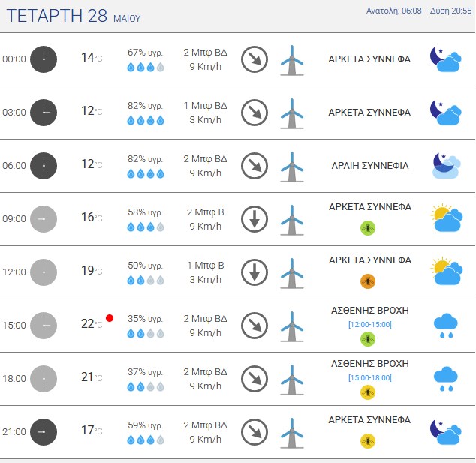Screen dimensions: 476x463
Task: Click the yellow mosquito icon at 18:00
Action: [368, 392]
